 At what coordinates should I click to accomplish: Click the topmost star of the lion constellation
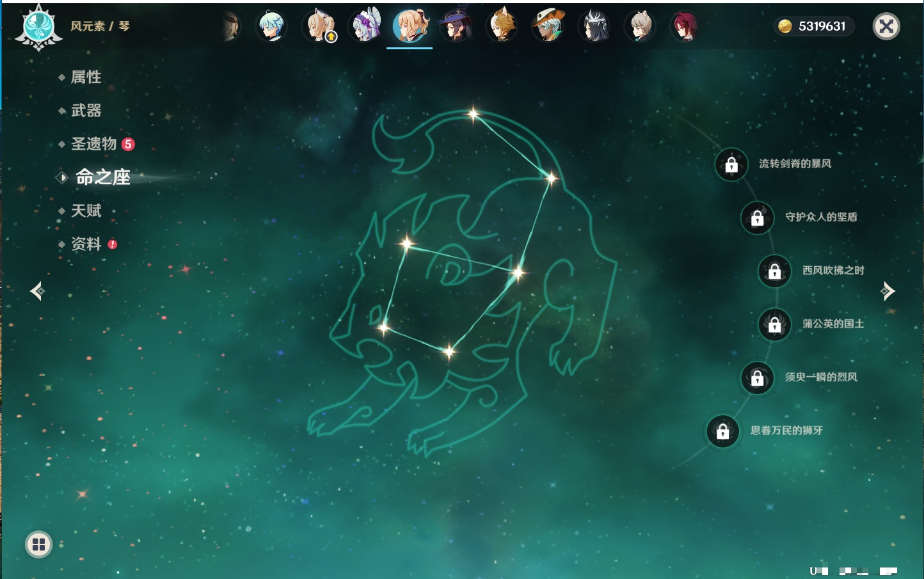474,115
